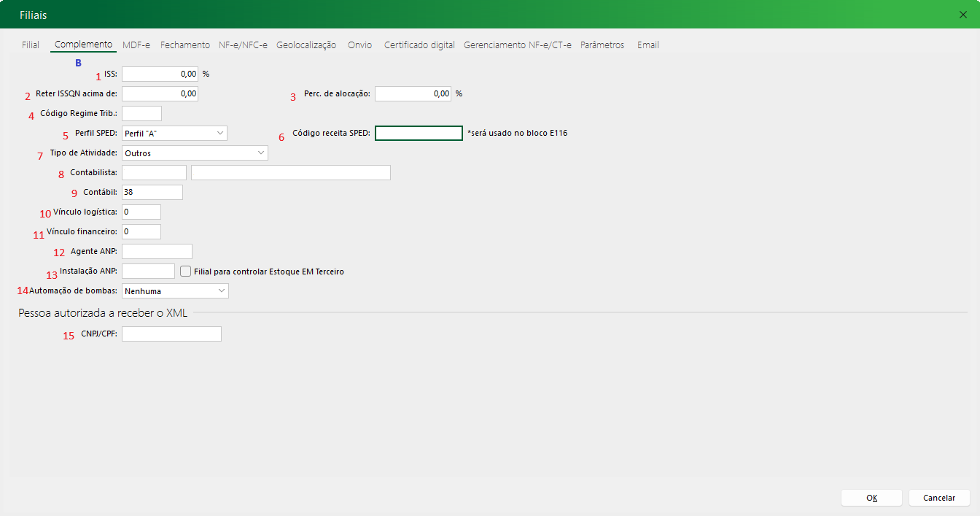Open the Parâmetros tab

(602, 45)
